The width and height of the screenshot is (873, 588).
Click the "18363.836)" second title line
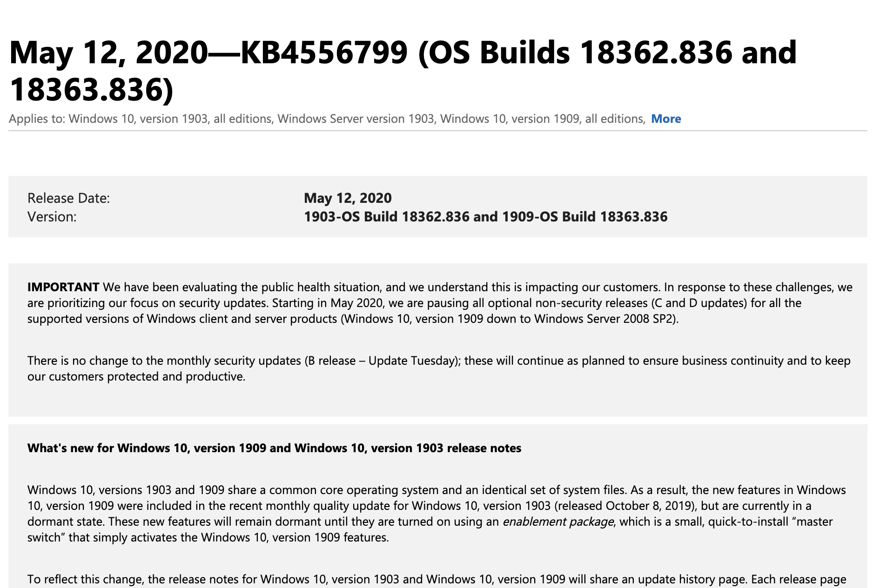click(x=91, y=89)
